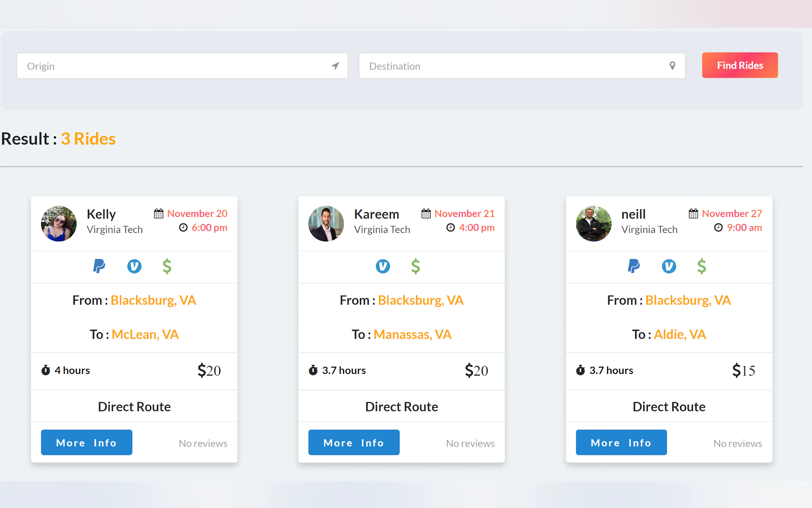The width and height of the screenshot is (812, 508).
Task: Click the McLean, VA destination link
Action: point(145,334)
